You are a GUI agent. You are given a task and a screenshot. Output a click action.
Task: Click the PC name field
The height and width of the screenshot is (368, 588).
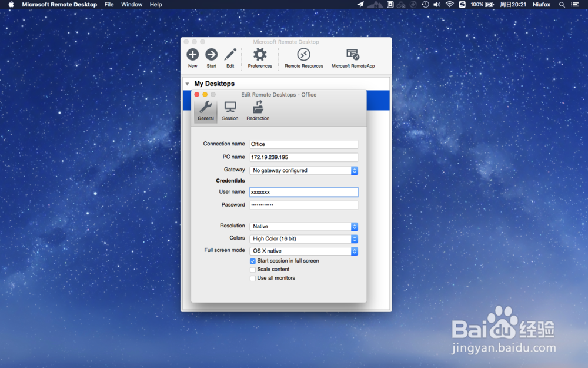pos(304,157)
